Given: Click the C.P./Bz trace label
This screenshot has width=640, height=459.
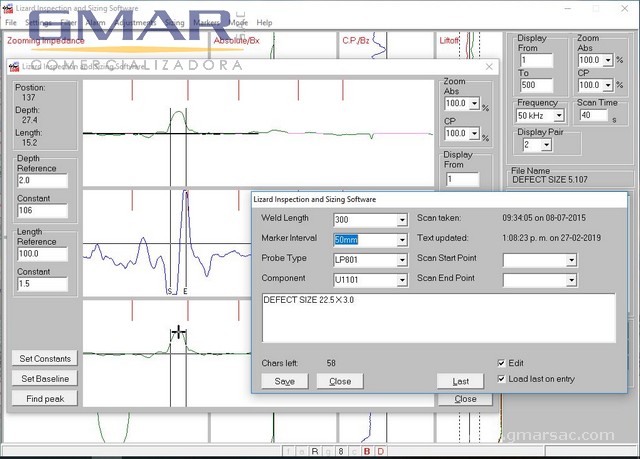Looking at the screenshot, I should (x=356, y=40).
